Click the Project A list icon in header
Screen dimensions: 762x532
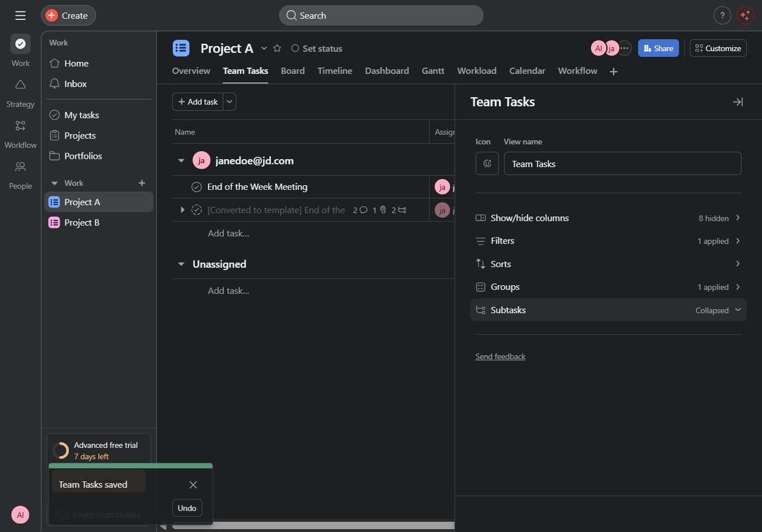click(x=181, y=48)
